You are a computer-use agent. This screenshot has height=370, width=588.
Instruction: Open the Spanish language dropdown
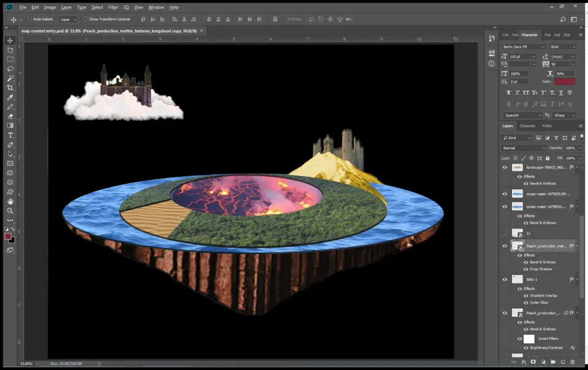(522, 115)
